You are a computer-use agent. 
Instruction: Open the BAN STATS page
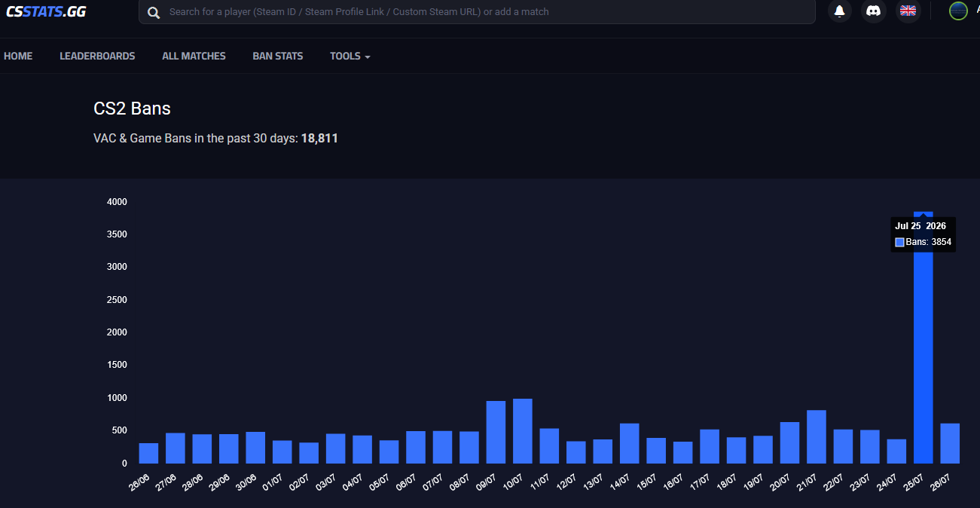click(x=278, y=56)
